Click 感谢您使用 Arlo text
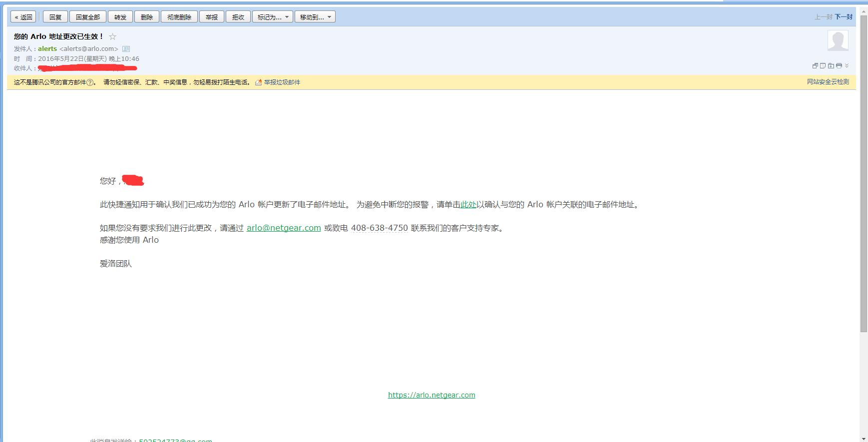This screenshot has width=868, height=442. tap(129, 240)
